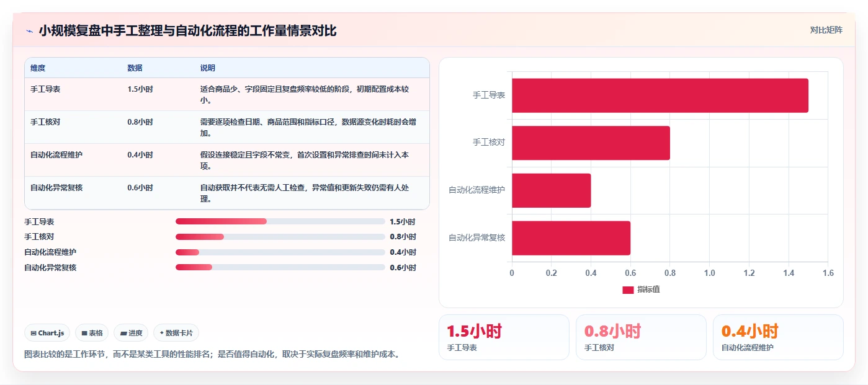Click the 0.8小时 value beside progress bar
Screen dimensions: 868x385
pyautogui.click(x=403, y=237)
